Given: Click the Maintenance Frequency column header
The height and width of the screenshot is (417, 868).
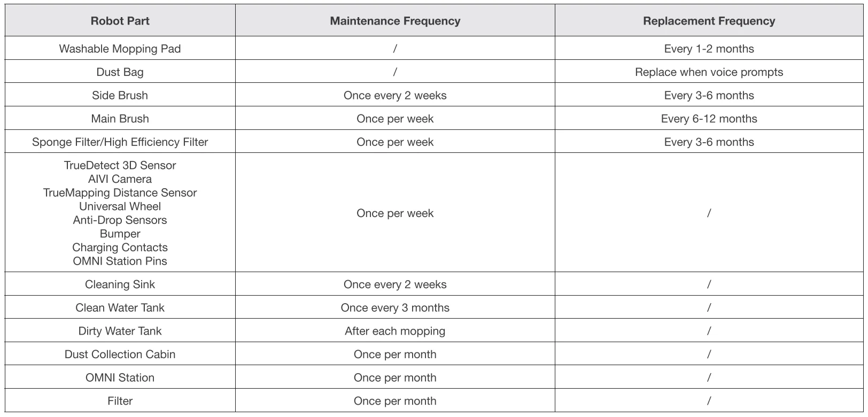Looking at the screenshot, I should [x=395, y=21].
